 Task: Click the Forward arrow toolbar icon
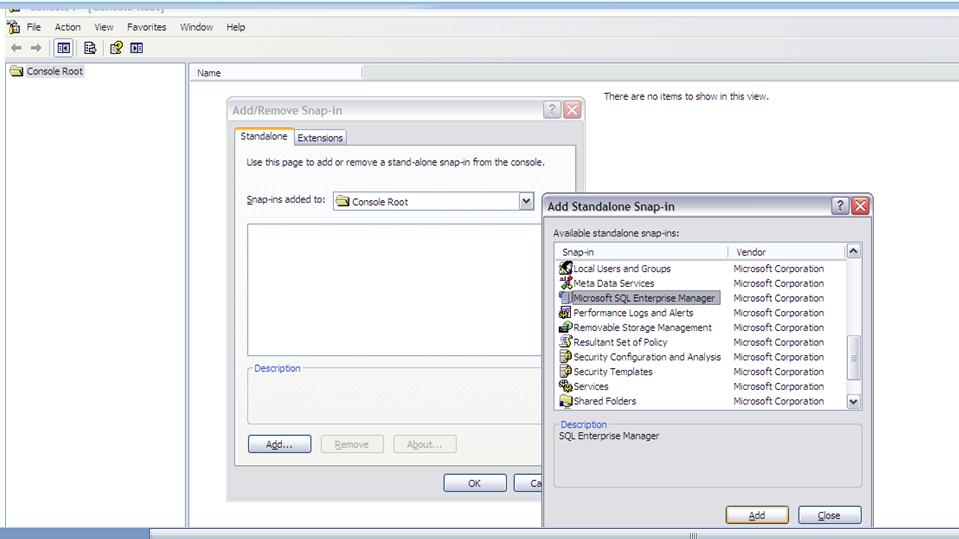[x=36, y=48]
